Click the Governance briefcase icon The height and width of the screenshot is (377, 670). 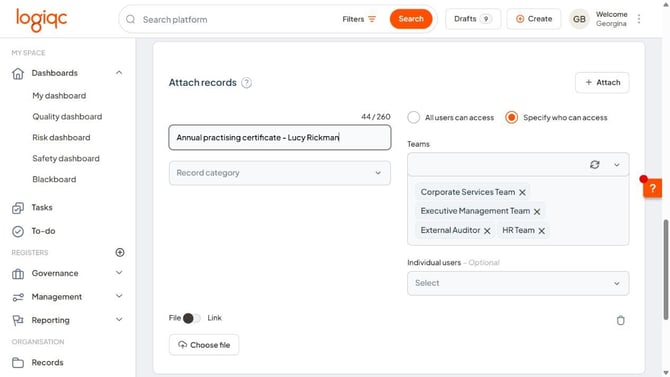[18, 274]
